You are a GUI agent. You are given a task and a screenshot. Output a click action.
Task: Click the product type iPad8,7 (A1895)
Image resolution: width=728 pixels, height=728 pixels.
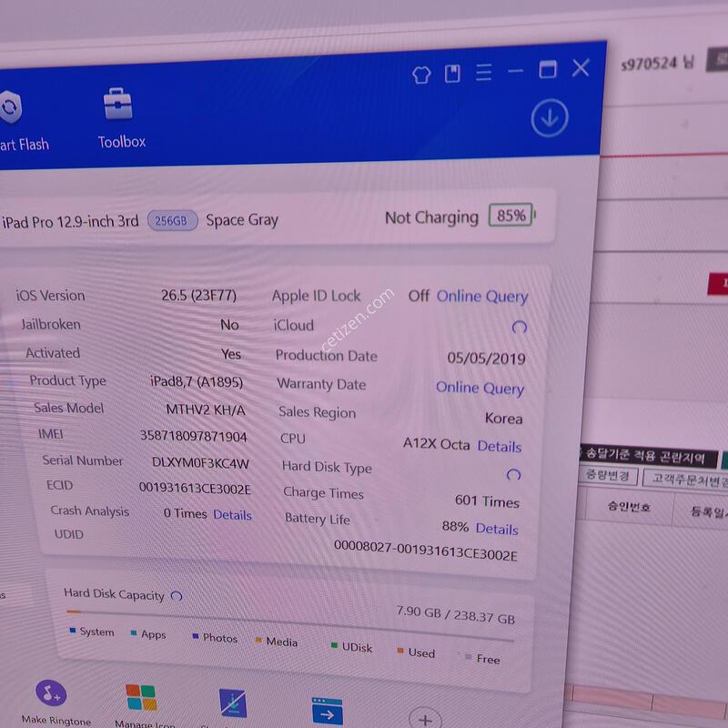tap(197, 382)
